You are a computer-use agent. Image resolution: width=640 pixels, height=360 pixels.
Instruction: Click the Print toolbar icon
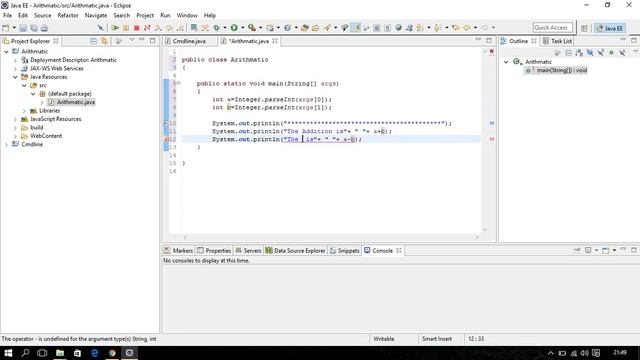click(x=44, y=28)
